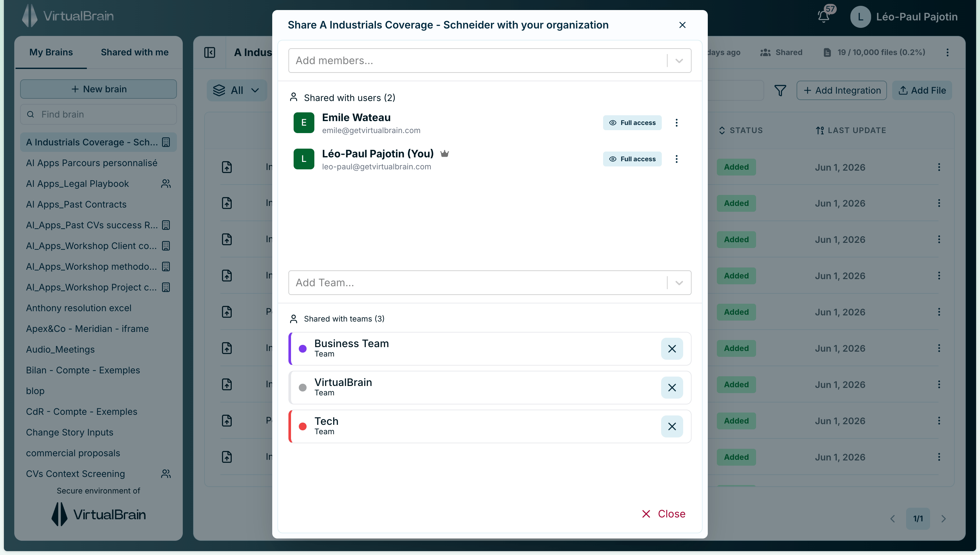Open Léo-Paul Pajotin's profile avatar
The width and height of the screenshot is (980, 555).
pos(861,17)
